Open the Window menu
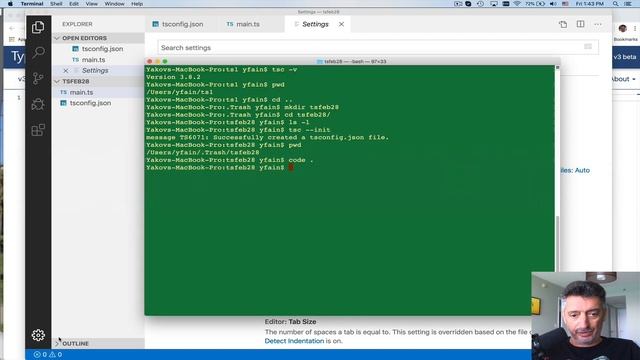The height and width of the screenshot is (360, 640). 114,4
